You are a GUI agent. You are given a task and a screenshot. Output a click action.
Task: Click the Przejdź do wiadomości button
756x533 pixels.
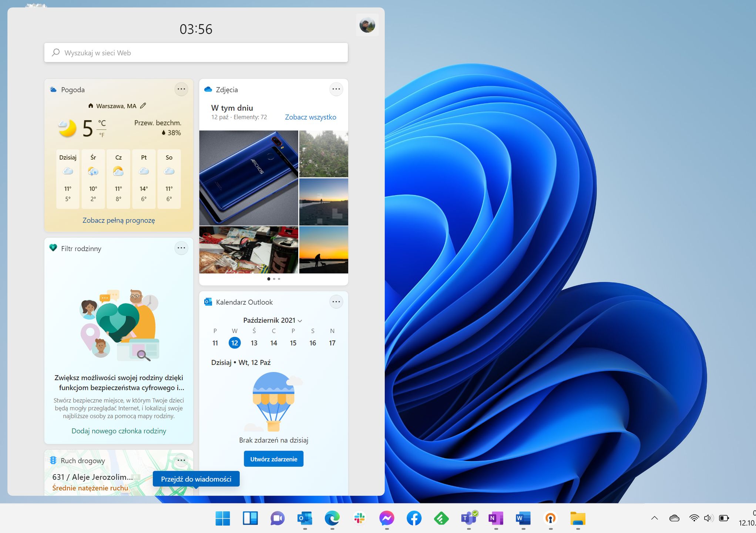pos(195,479)
